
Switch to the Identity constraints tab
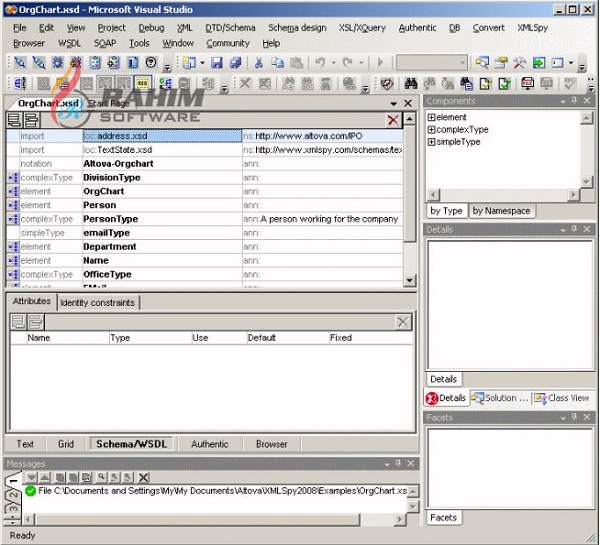(x=98, y=302)
